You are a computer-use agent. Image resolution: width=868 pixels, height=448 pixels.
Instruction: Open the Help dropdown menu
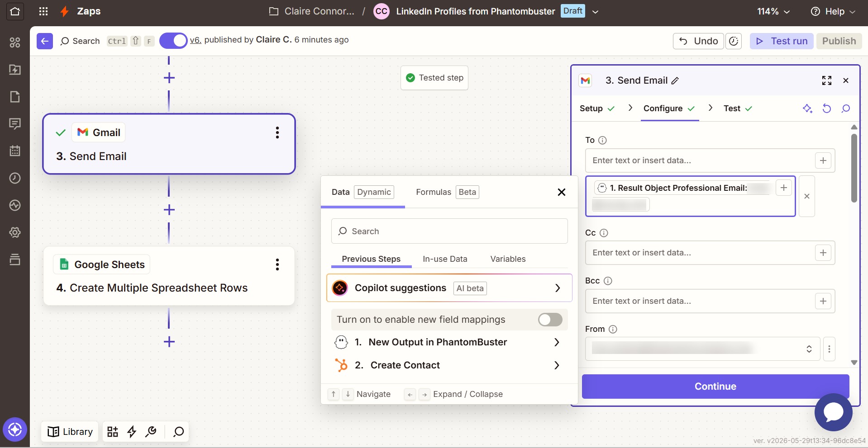pyautogui.click(x=833, y=11)
